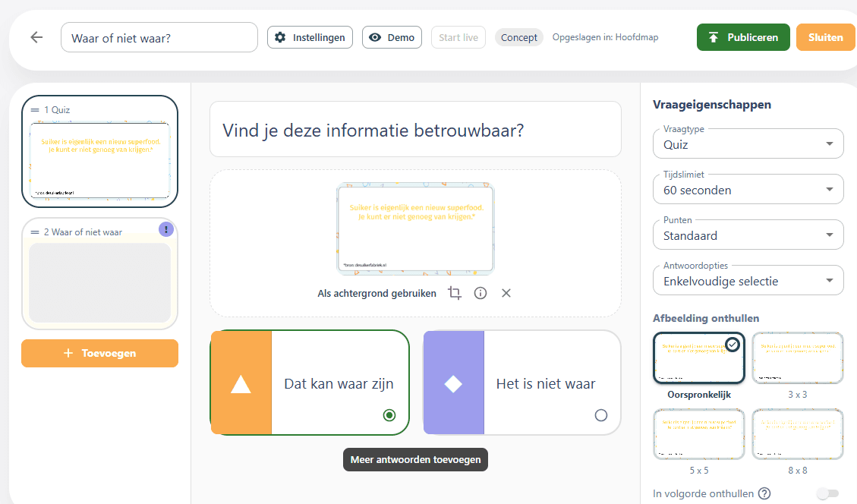Select slide 2 Waar of niet waar
Screen dimensions: 857x504
[100, 274]
